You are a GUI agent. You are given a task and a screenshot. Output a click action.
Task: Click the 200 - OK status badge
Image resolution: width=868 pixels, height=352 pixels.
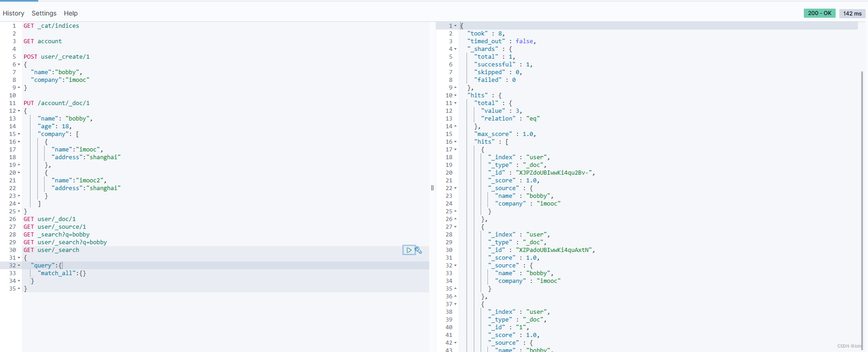[x=820, y=13]
